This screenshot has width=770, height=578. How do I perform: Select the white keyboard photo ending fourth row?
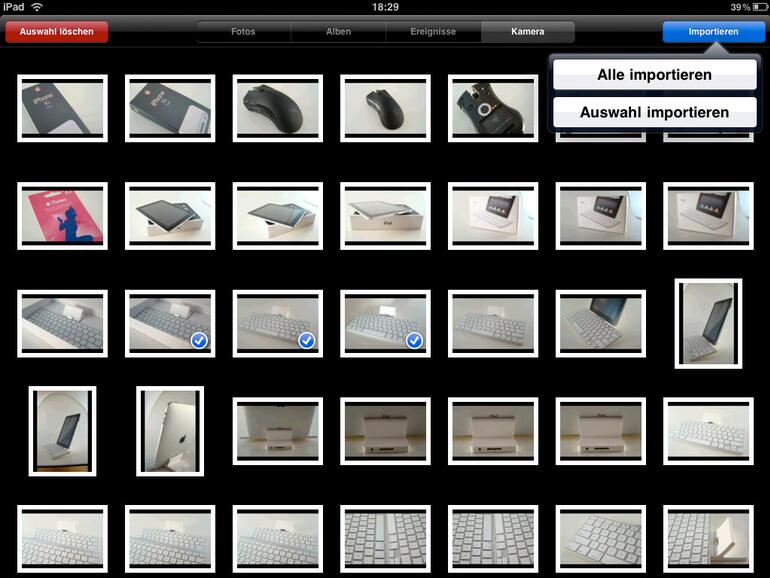708,431
